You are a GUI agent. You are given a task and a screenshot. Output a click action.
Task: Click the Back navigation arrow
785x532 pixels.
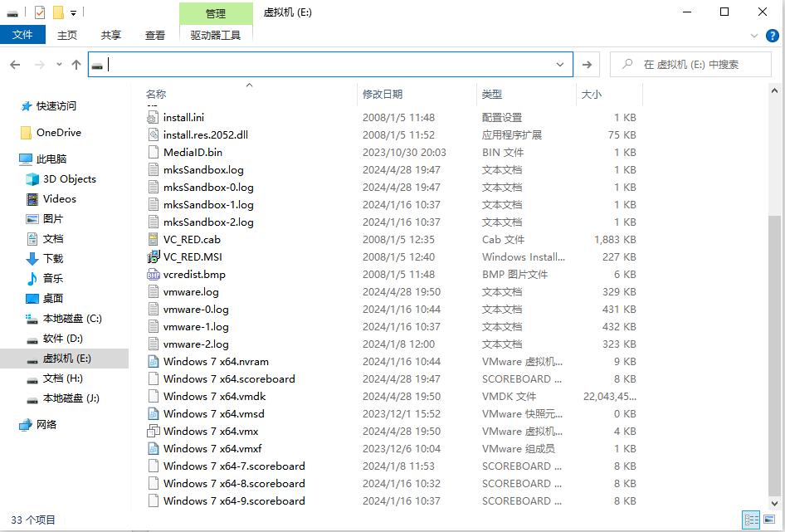(x=15, y=65)
